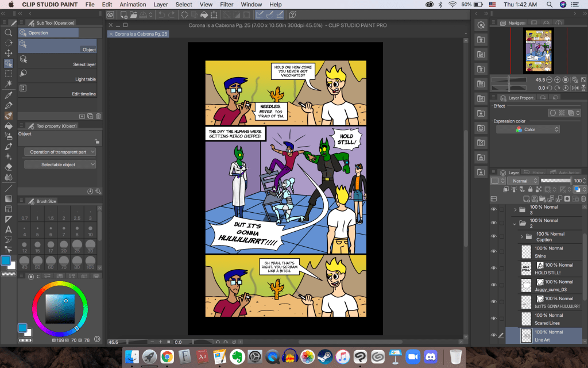Hide the Shine layer

click(493, 251)
